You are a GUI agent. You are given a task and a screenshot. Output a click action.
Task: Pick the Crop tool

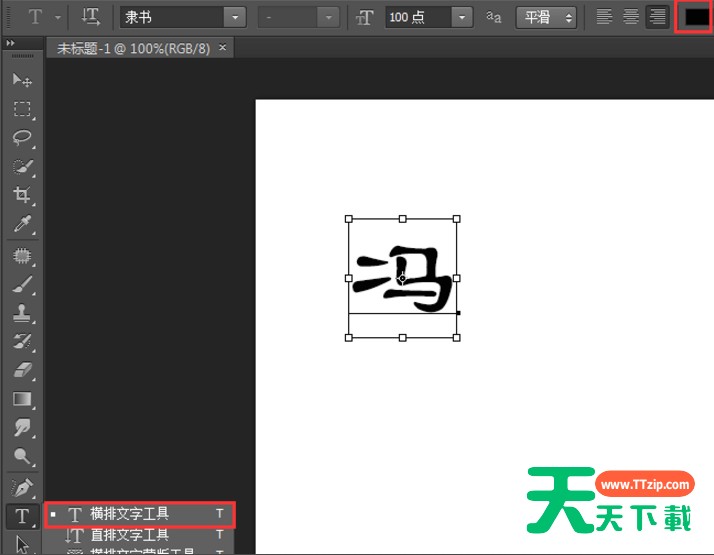pyautogui.click(x=22, y=195)
